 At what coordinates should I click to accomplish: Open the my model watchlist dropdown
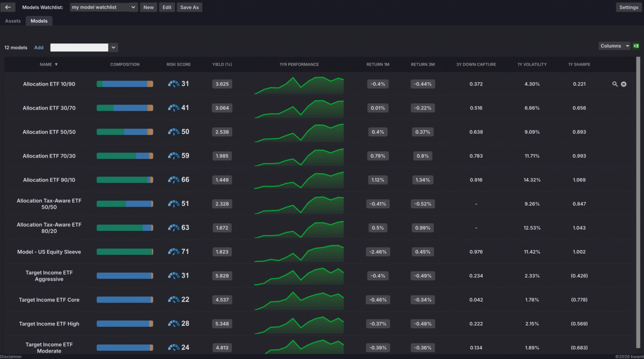(x=104, y=7)
